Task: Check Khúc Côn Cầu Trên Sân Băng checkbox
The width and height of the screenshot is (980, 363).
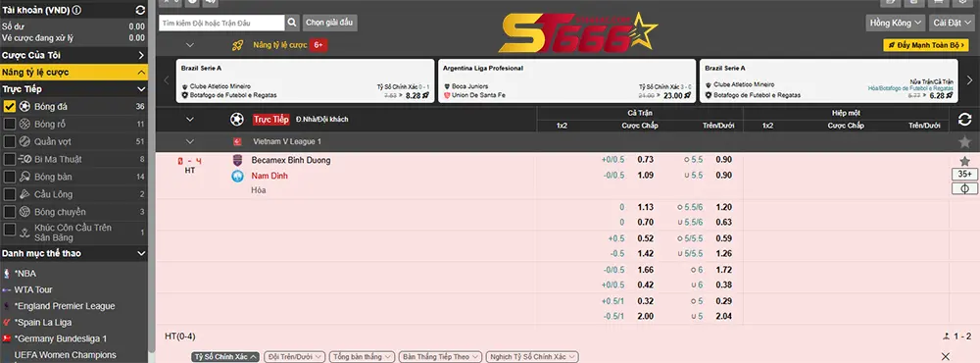Action: (x=10, y=230)
